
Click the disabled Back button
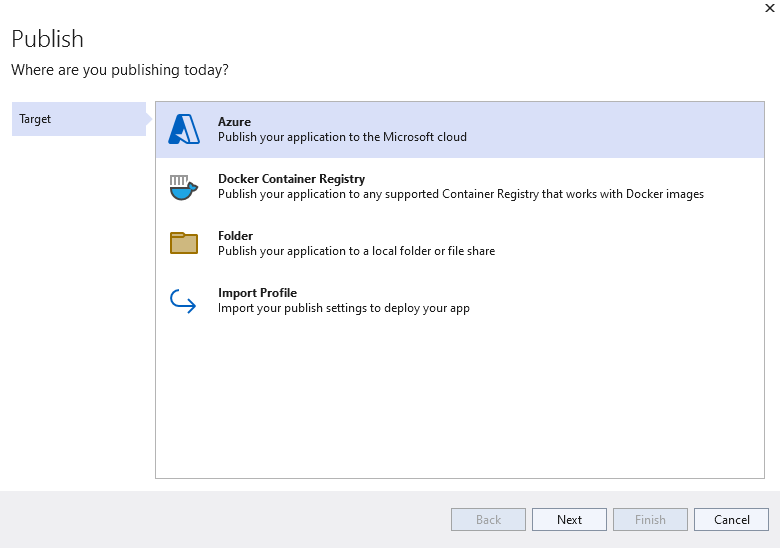tap(488, 520)
